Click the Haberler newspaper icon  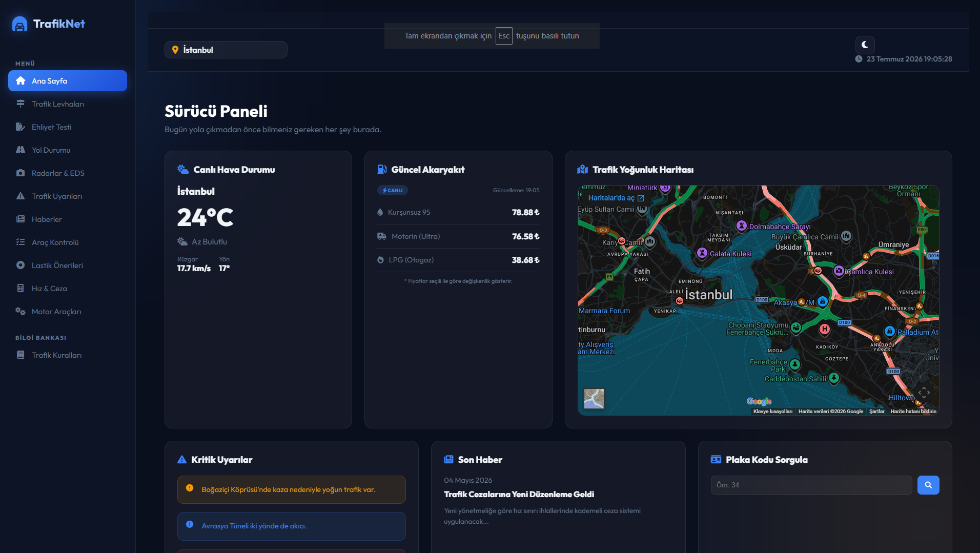[x=21, y=219]
